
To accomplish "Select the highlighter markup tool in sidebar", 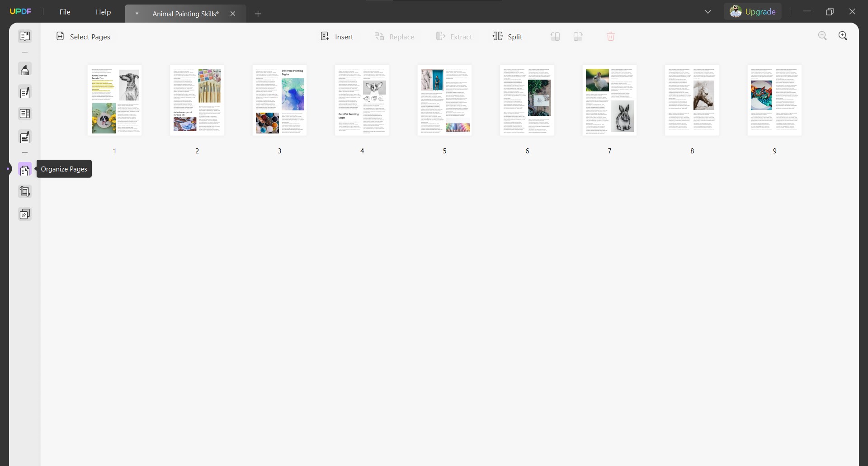I will (x=25, y=69).
